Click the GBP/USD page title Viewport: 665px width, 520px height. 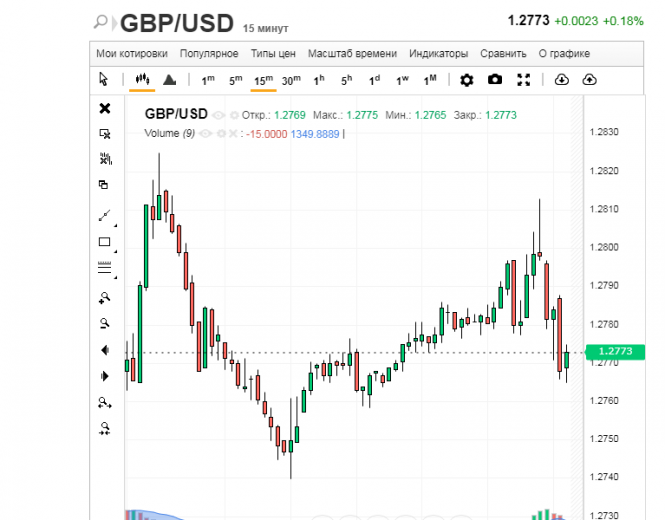pos(177,23)
